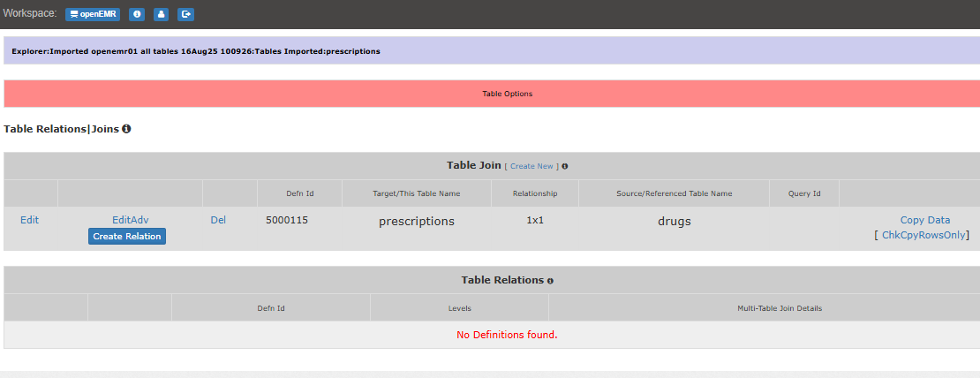Click Defn Id header in Table Join
Viewport: 980px width, 378px height.
click(299, 193)
